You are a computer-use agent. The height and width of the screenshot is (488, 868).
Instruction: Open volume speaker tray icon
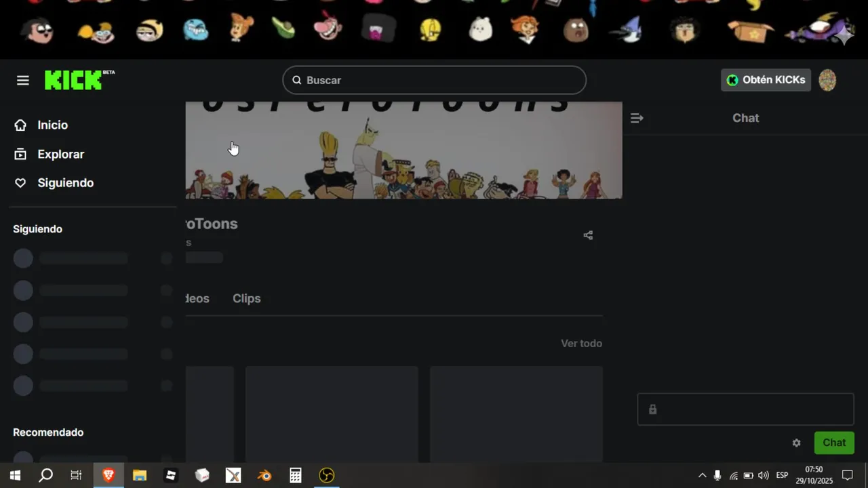click(764, 475)
